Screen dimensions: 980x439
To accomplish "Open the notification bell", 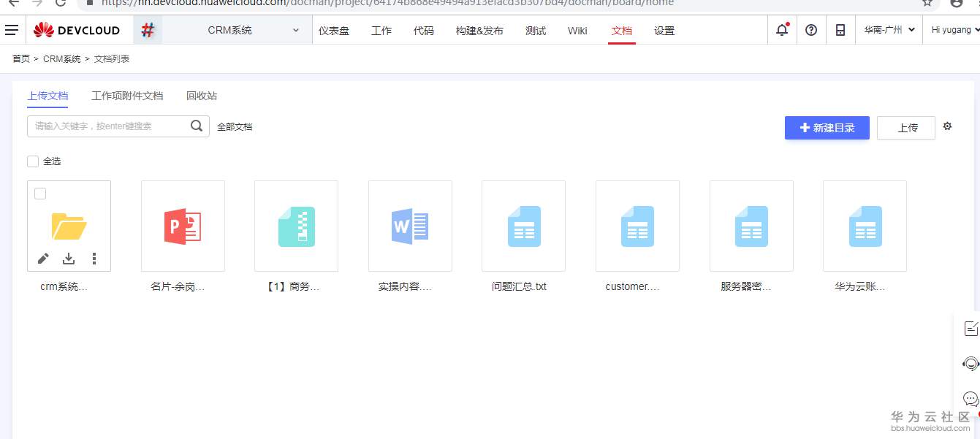I will click(782, 30).
